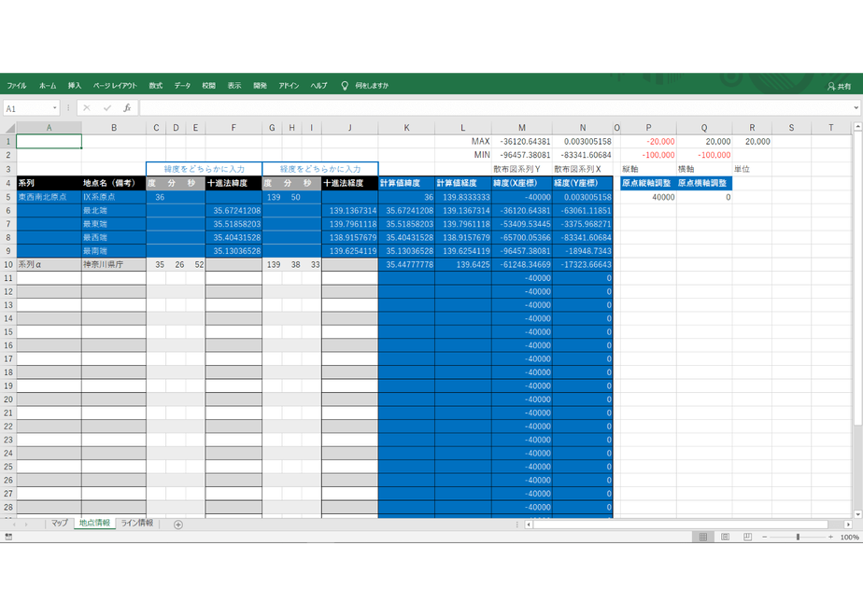Select column M header

coord(522,128)
